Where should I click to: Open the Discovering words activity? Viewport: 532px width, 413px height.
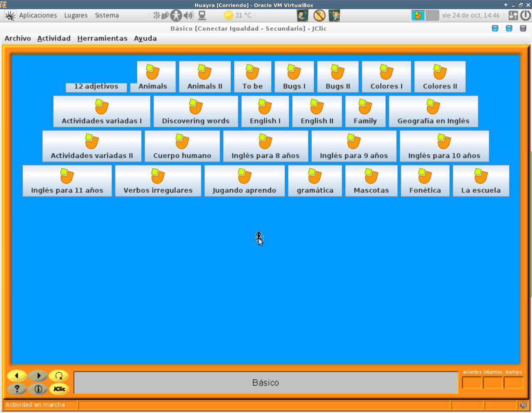point(196,112)
